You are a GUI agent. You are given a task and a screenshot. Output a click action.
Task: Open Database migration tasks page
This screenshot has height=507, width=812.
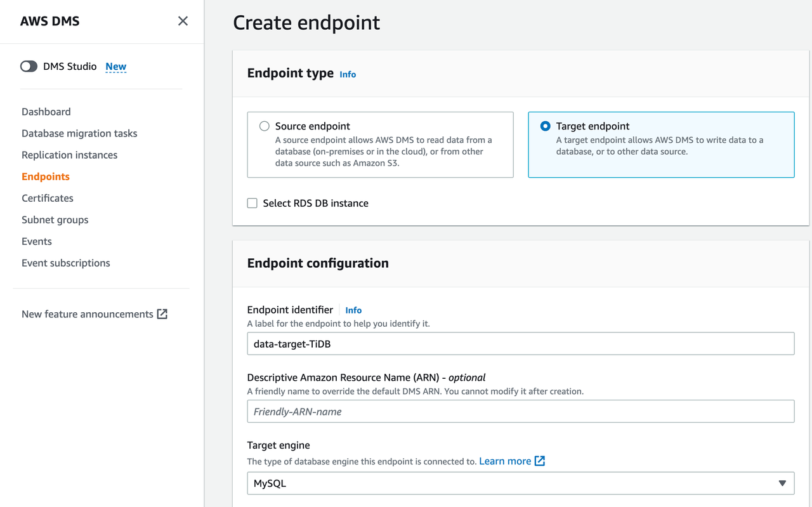[x=79, y=133]
